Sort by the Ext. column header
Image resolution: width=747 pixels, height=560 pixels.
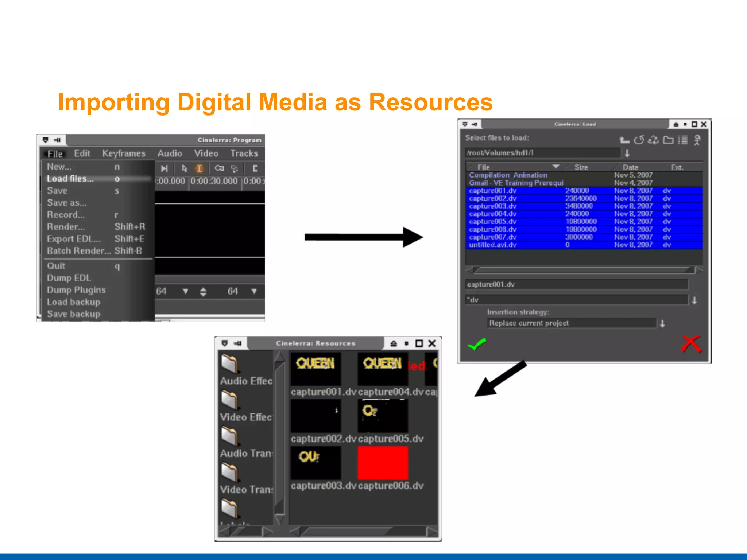point(681,167)
